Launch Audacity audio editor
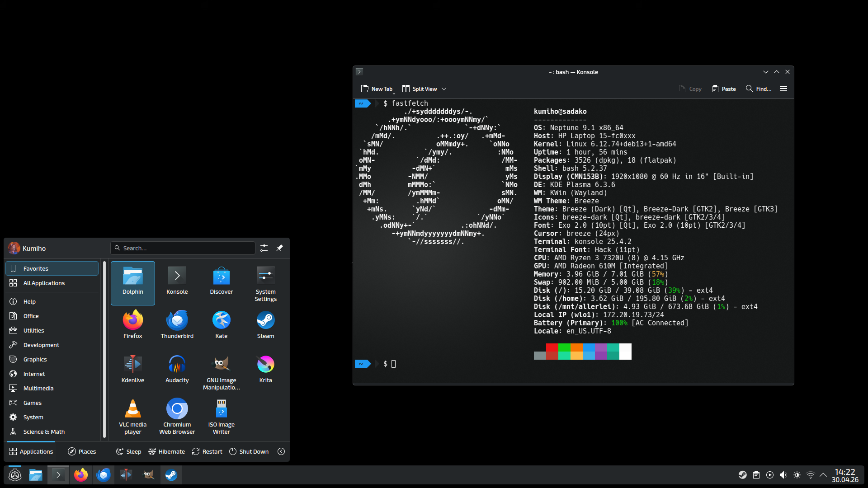868x488 pixels. pyautogui.click(x=177, y=371)
